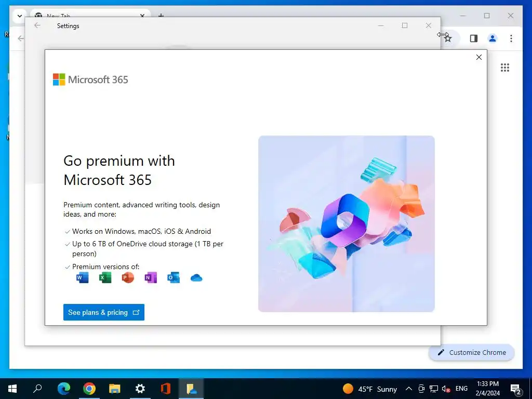The width and height of the screenshot is (532, 399).
Task: Click the 'Settings' window title
Action: pyautogui.click(x=68, y=26)
